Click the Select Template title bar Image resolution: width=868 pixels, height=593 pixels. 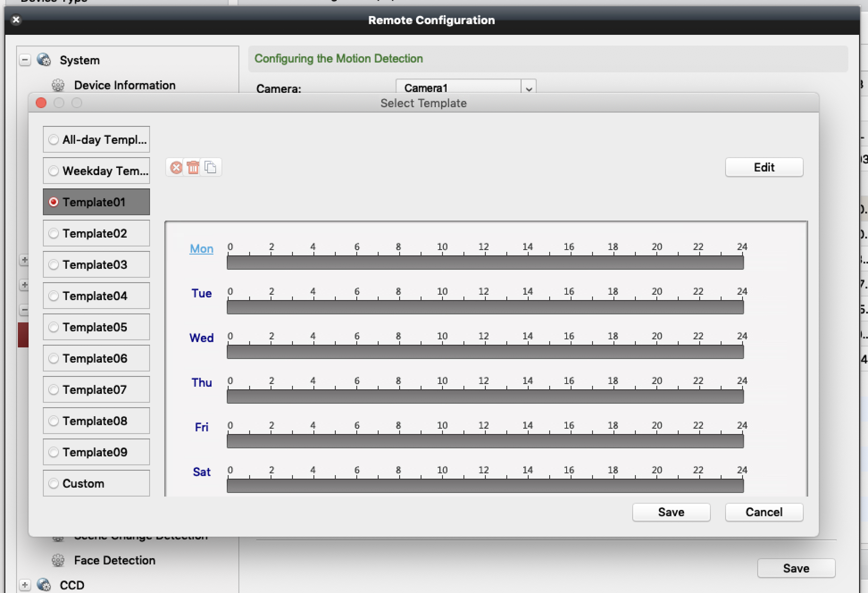(x=423, y=103)
